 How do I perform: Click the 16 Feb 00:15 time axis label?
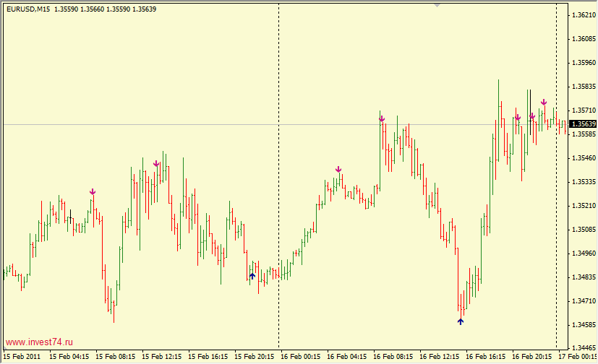(301, 357)
